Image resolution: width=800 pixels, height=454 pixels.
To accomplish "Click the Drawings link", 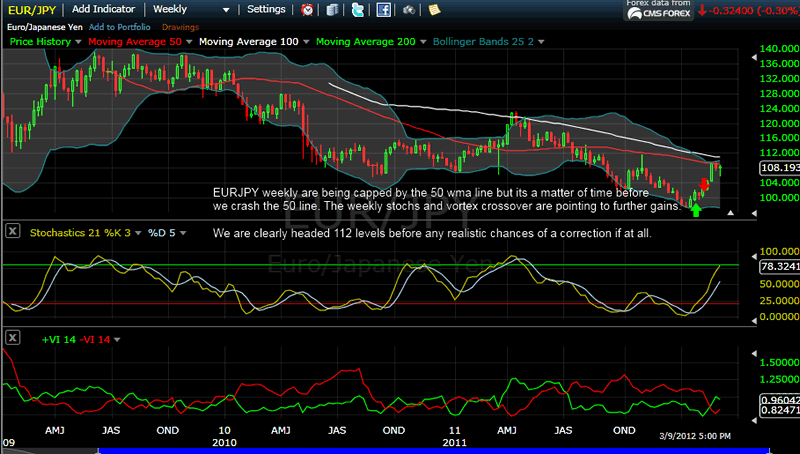I will coord(178,26).
